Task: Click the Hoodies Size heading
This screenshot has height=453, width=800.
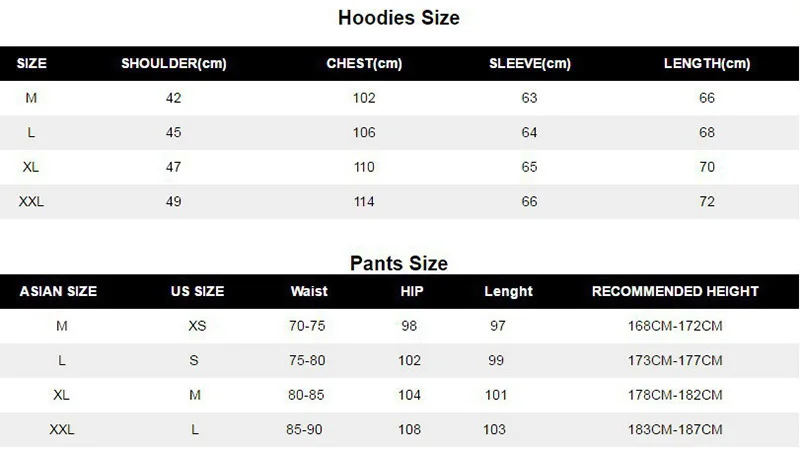Action: (398, 18)
